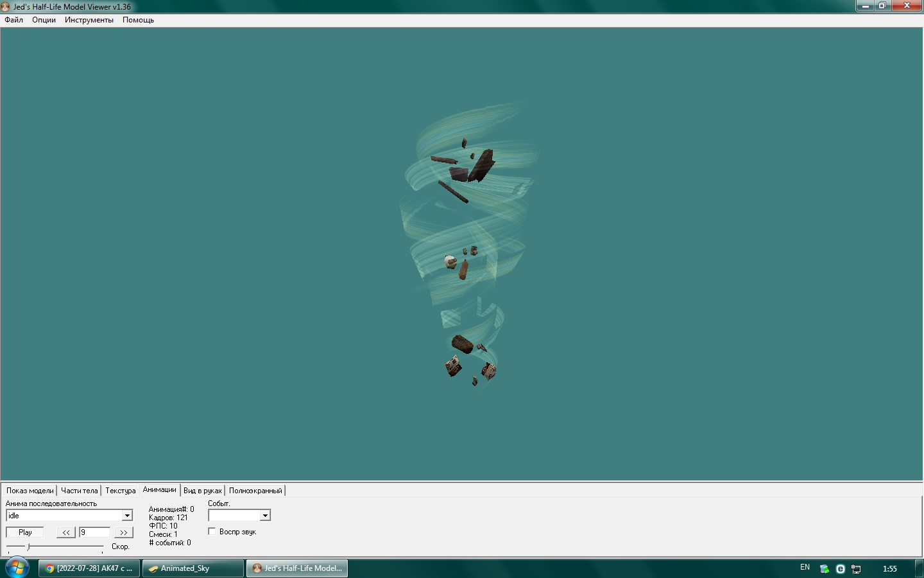Switch to the Chrome AK47 taskbar window

pyautogui.click(x=89, y=568)
